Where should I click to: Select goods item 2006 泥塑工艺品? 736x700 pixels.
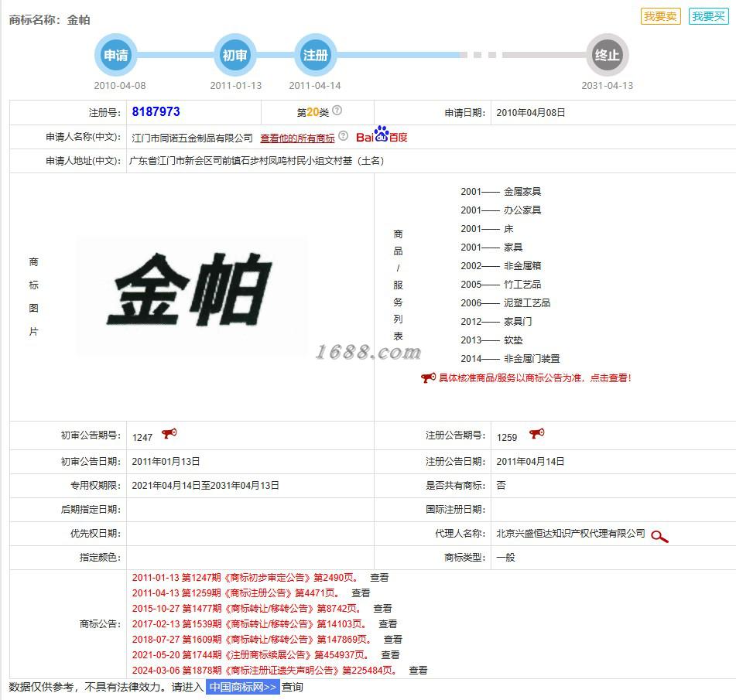[x=505, y=303]
